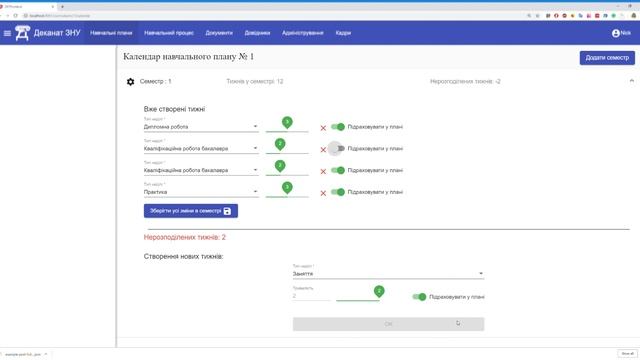Click Show all in downloads bar
The height and width of the screenshot is (360, 640).
pyautogui.click(x=627, y=353)
